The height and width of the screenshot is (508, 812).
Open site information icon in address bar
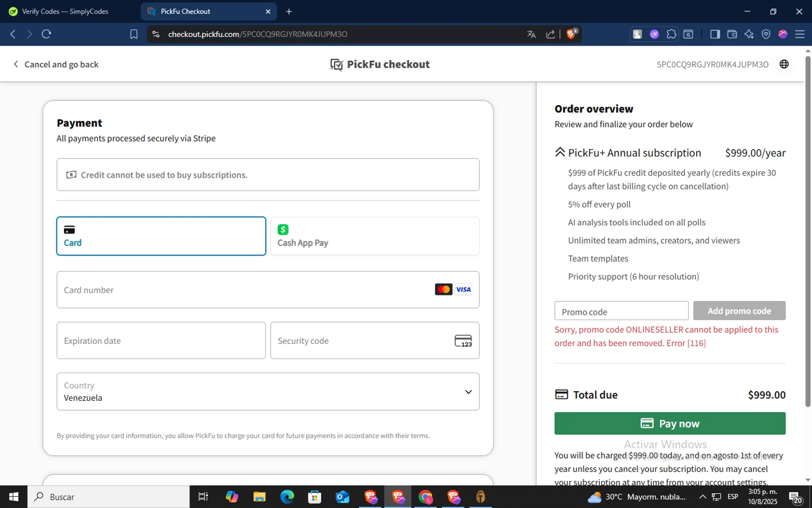pos(156,34)
